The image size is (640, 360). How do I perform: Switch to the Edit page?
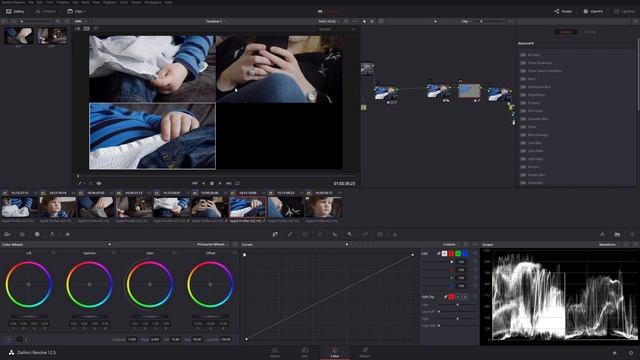pos(305,353)
